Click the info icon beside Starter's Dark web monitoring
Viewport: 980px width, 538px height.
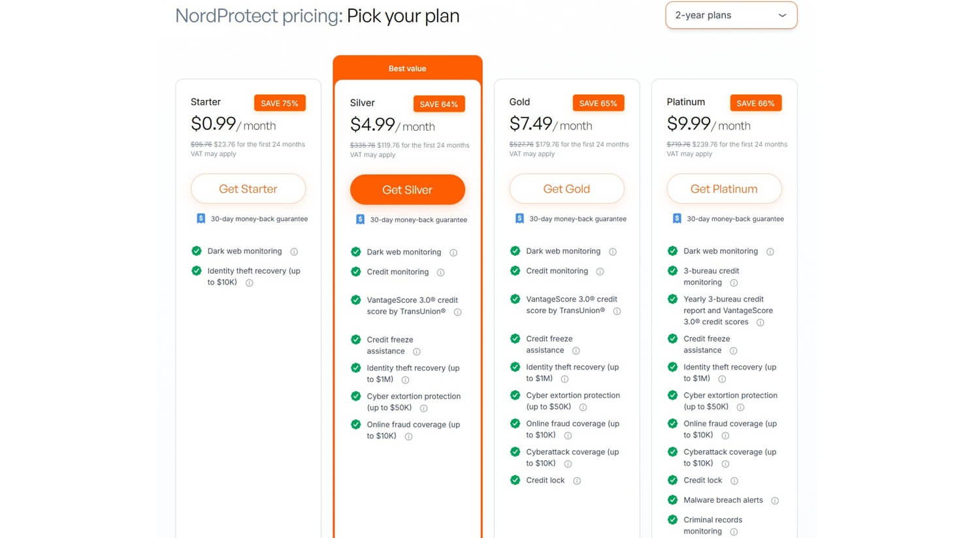[294, 251]
